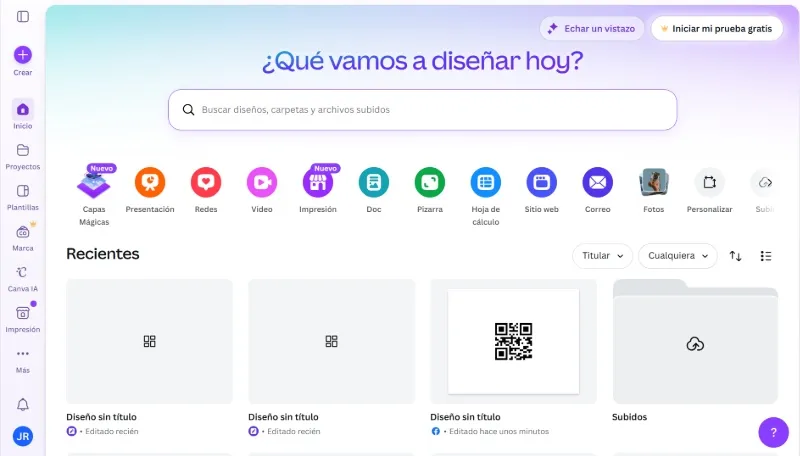The height and width of the screenshot is (456, 800).
Task: Select the Redes heart icon
Action: pos(206,182)
